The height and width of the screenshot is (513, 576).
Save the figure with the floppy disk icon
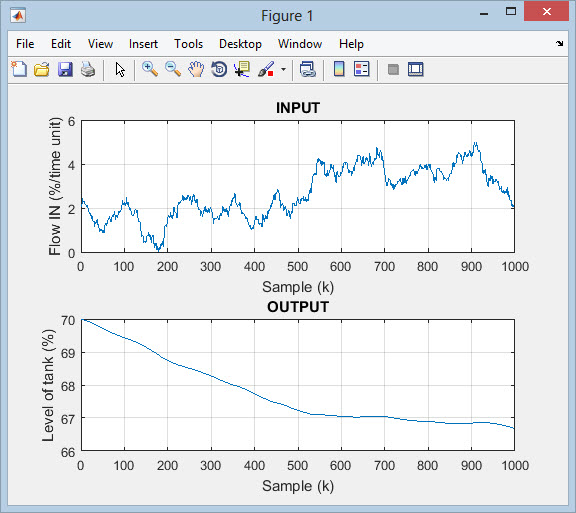pos(65,69)
